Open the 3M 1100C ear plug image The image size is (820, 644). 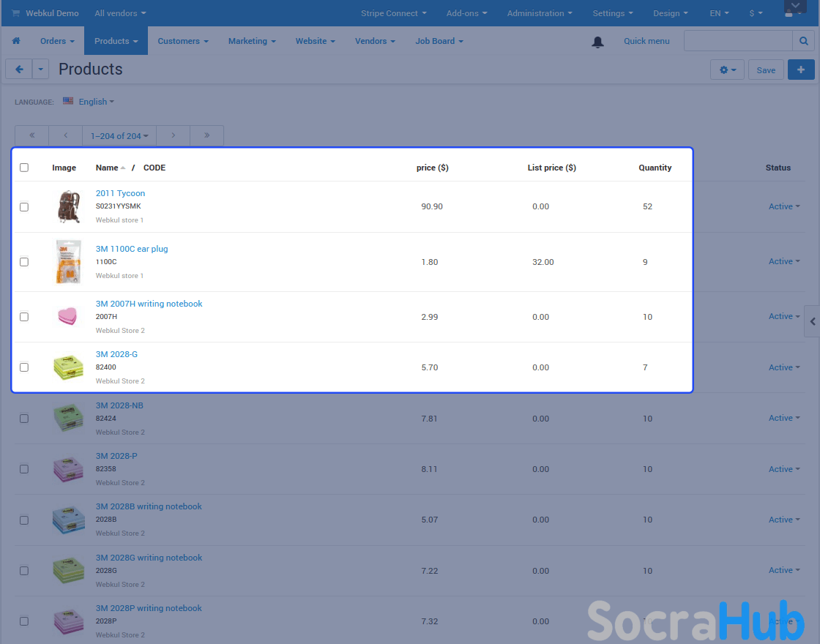click(x=69, y=262)
